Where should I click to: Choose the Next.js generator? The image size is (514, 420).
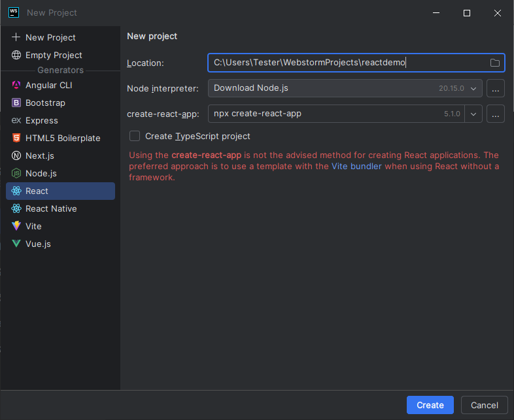(61, 156)
